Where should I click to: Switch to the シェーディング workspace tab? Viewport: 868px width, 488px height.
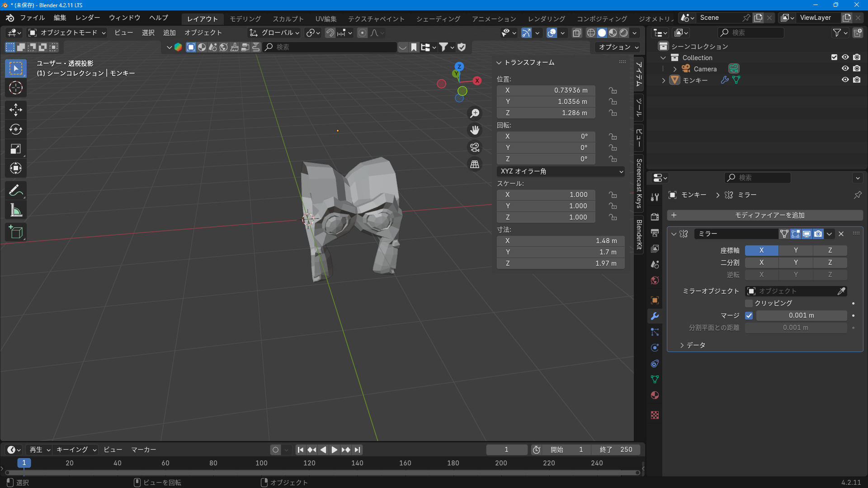438,19
